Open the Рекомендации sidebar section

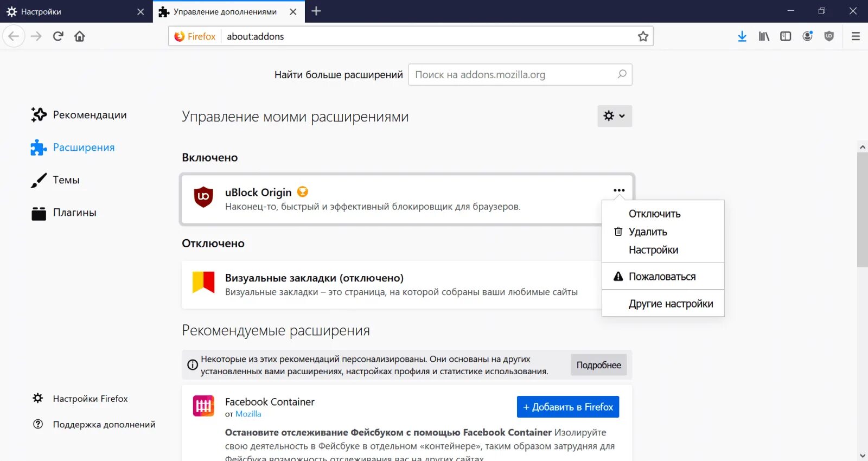[x=79, y=115]
